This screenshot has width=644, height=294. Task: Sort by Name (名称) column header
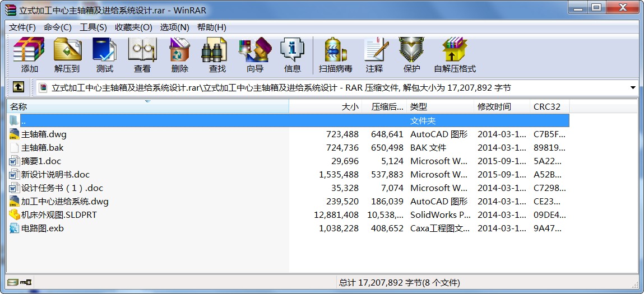pos(148,107)
